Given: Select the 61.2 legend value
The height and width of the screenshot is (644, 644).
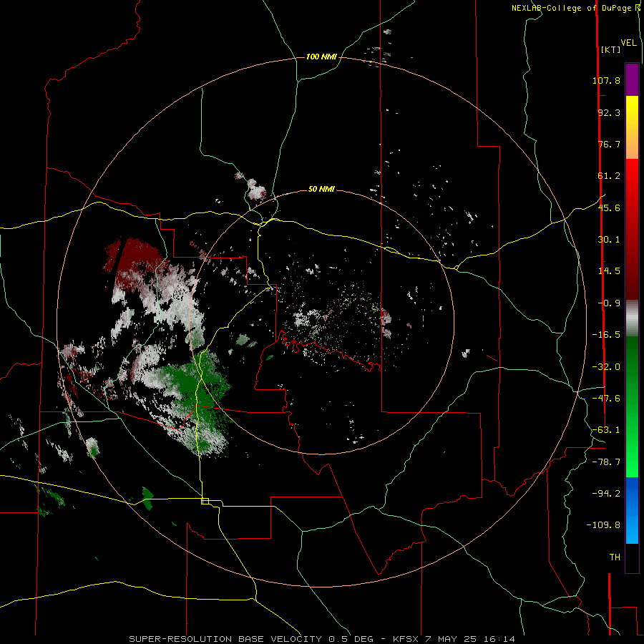Looking at the screenshot, I should 609,176.
